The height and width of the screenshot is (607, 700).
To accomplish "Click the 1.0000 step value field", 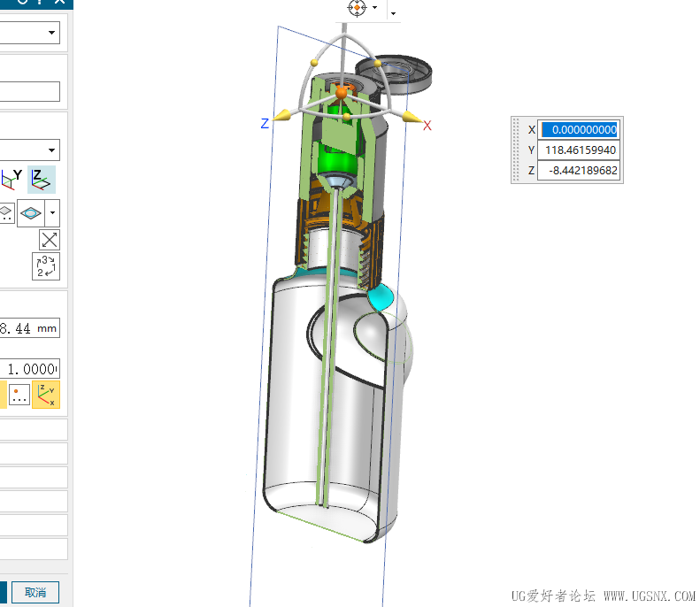I will [x=30, y=369].
